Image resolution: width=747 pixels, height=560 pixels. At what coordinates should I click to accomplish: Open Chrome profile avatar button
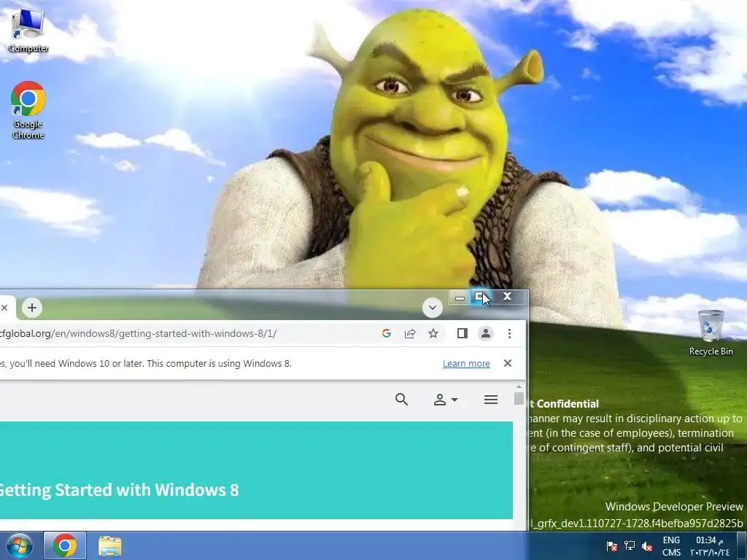[486, 333]
